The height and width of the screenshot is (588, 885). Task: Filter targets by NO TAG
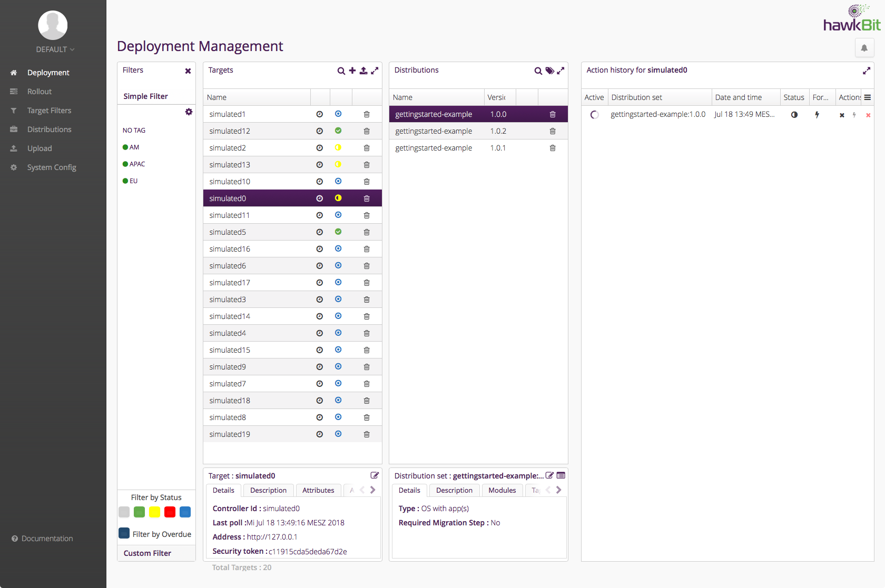tap(134, 131)
